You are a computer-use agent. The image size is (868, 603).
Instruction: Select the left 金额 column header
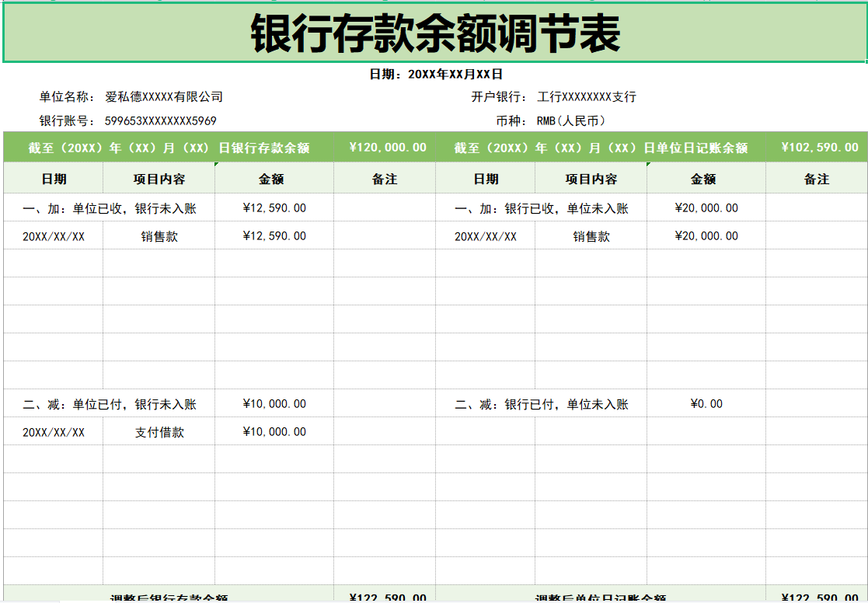pos(272,179)
